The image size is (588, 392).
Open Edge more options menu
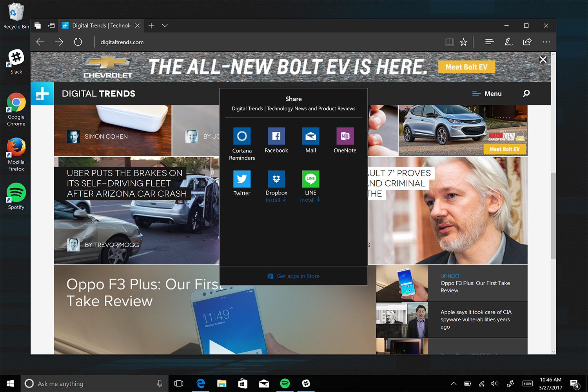pos(546,42)
